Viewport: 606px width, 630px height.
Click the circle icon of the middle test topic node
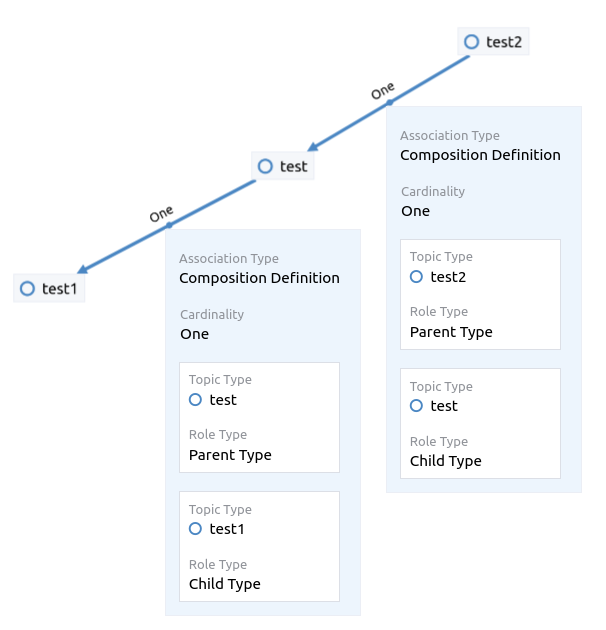click(x=265, y=166)
